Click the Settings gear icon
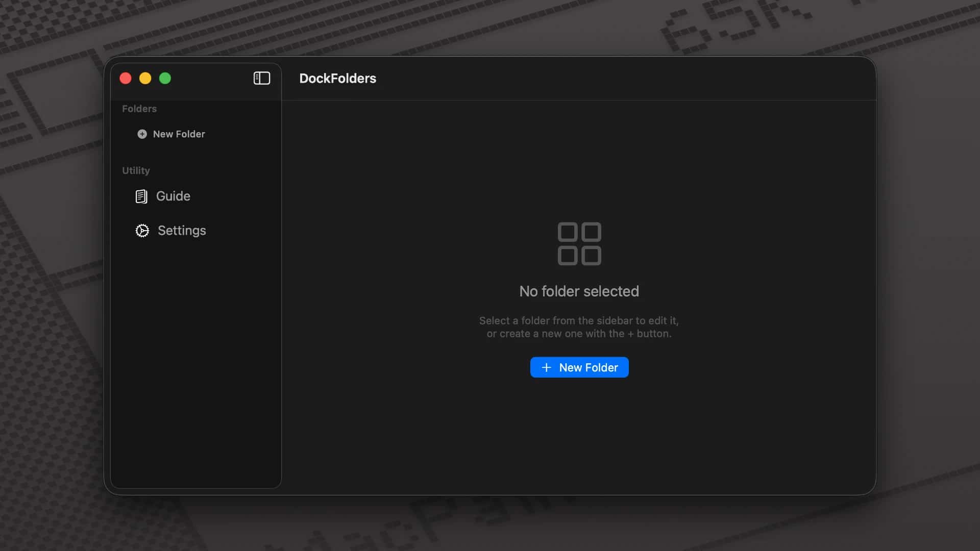This screenshot has width=980, height=551. coord(142,231)
